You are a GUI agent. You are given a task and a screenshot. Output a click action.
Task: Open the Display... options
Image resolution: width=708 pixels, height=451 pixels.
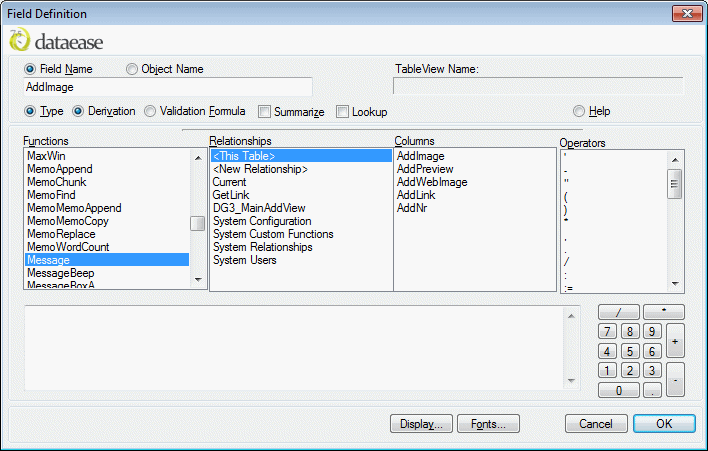coord(421,424)
